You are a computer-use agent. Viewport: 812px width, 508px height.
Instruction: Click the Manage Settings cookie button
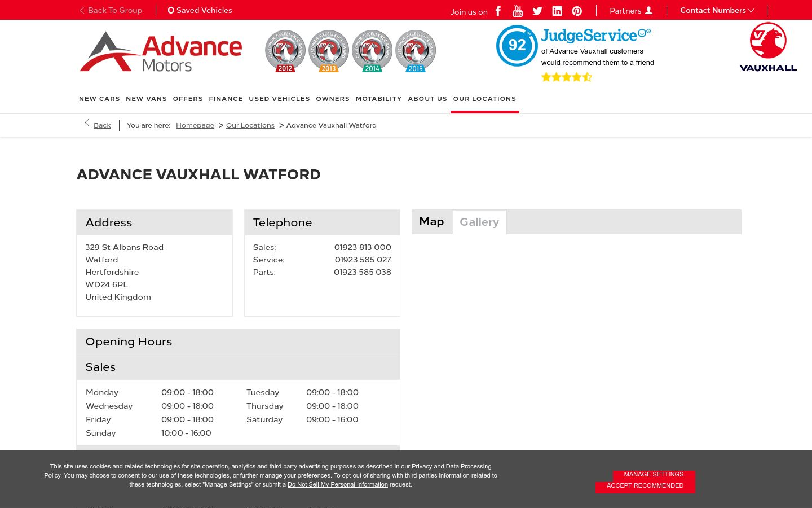654,475
